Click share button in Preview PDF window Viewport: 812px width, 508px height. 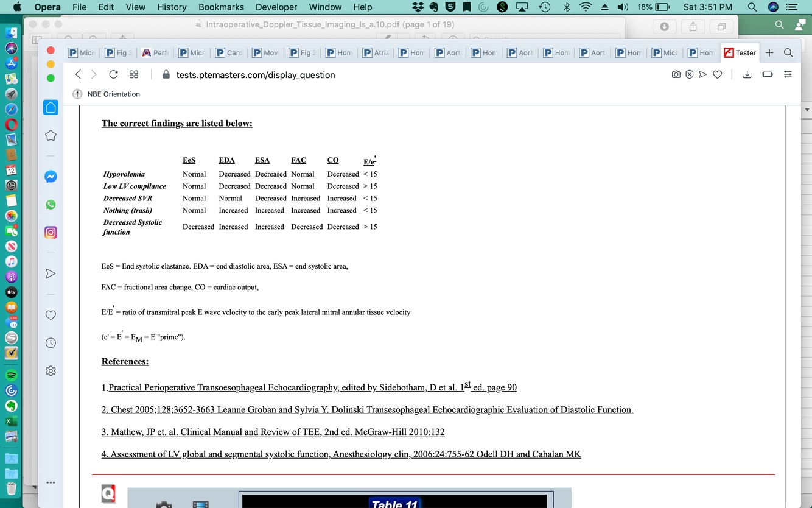coord(693,27)
